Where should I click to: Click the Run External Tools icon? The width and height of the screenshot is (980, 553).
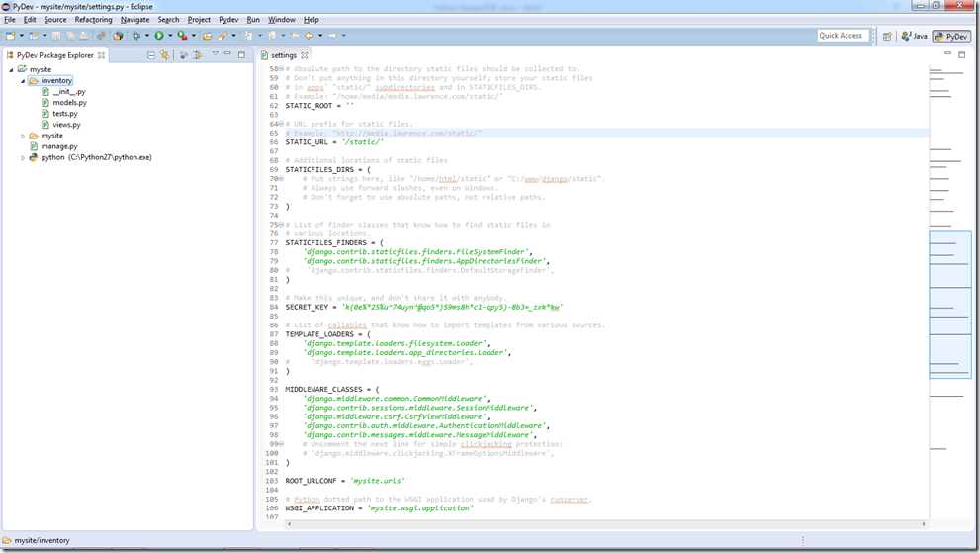183,36
